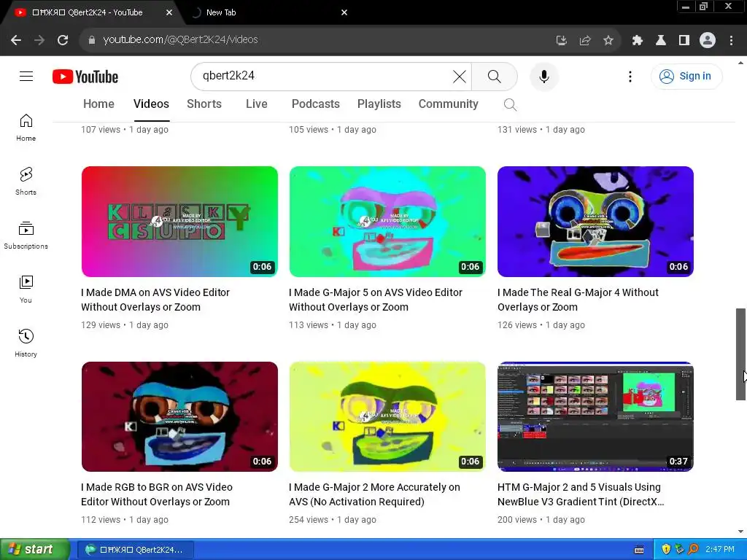
Task: Click the scrollbar down arrow
Action: point(741,532)
